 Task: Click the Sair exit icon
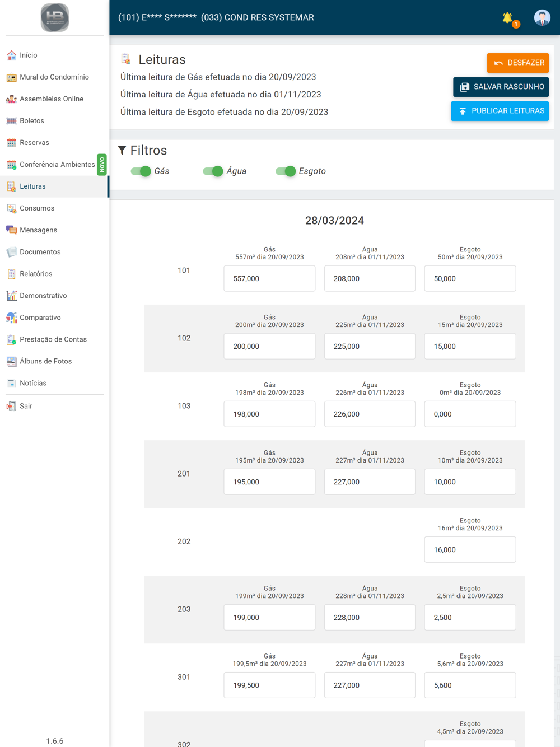11,405
